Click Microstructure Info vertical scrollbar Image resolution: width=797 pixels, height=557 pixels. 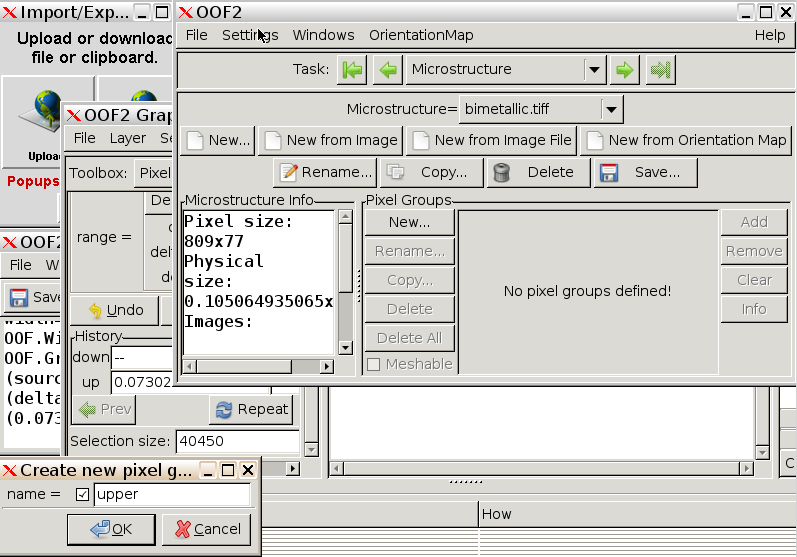[x=345, y=280]
